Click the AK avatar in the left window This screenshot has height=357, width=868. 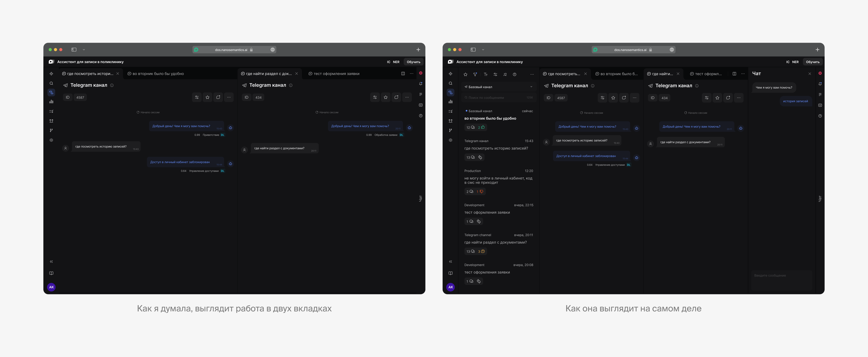click(x=51, y=287)
